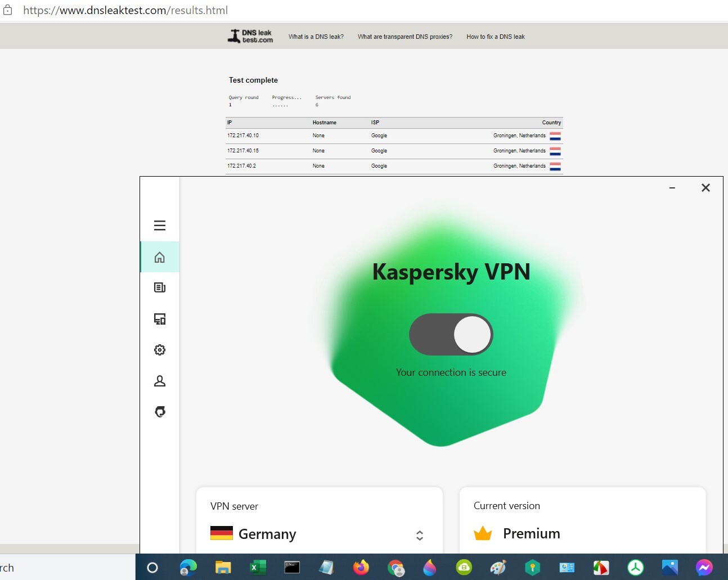Minimize the Kaspersky VPN window
This screenshot has height=580, width=728.
672,188
